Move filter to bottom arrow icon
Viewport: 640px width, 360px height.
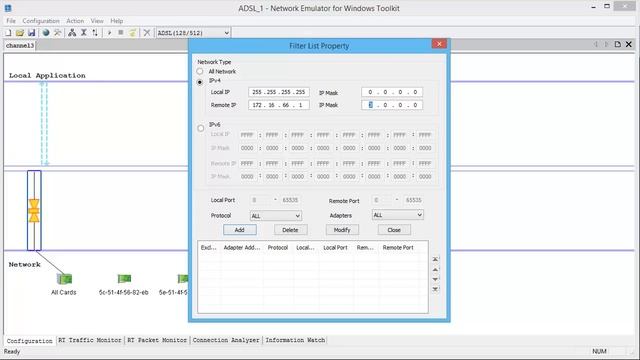(436, 289)
